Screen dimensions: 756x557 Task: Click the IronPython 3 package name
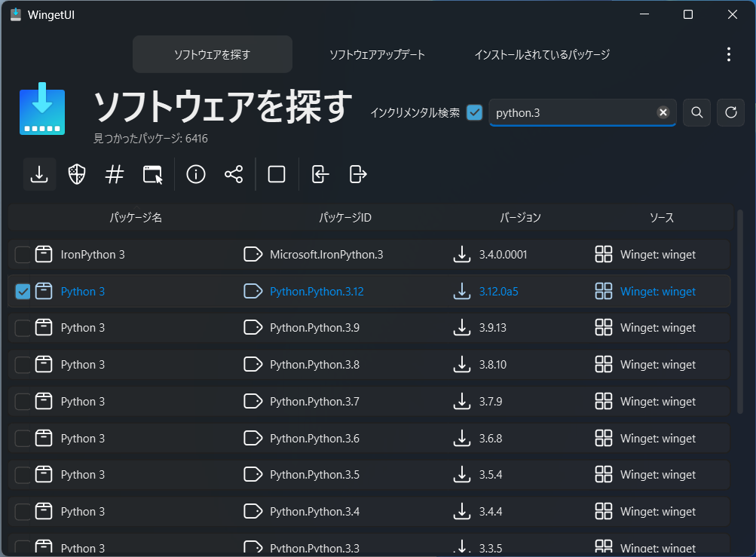[x=93, y=254]
